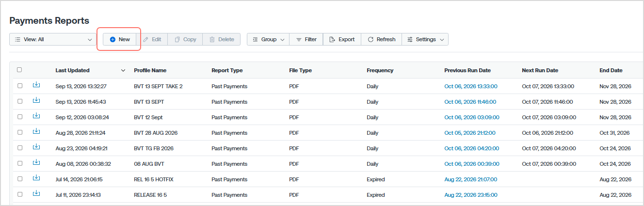644x206 pixels.
Task: Click the plus icon on New button
Action: coord(113,39)
